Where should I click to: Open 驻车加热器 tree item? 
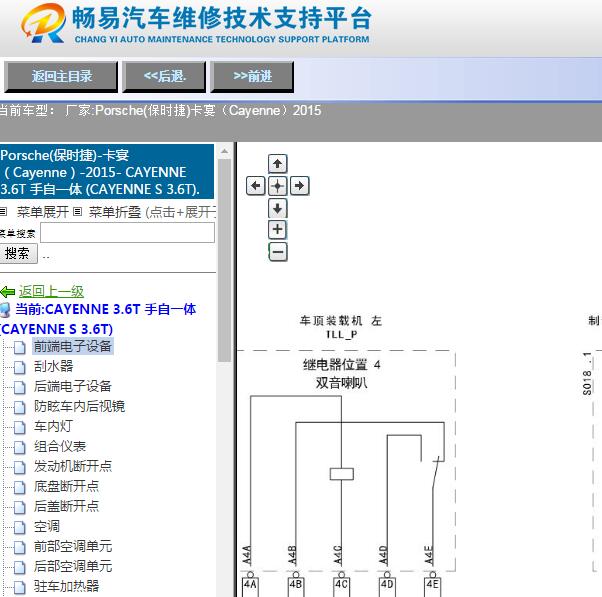click(x=66, y=586)
